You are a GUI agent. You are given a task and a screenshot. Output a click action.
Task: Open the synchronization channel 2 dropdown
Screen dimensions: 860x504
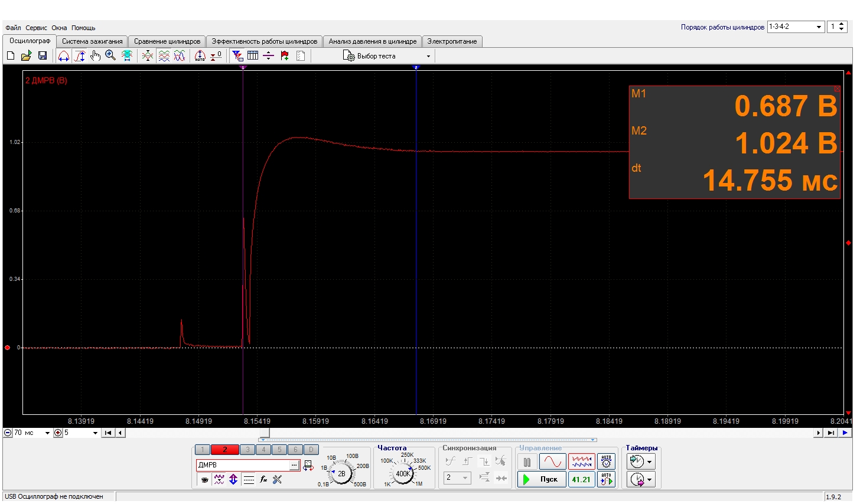pos(457,477)
